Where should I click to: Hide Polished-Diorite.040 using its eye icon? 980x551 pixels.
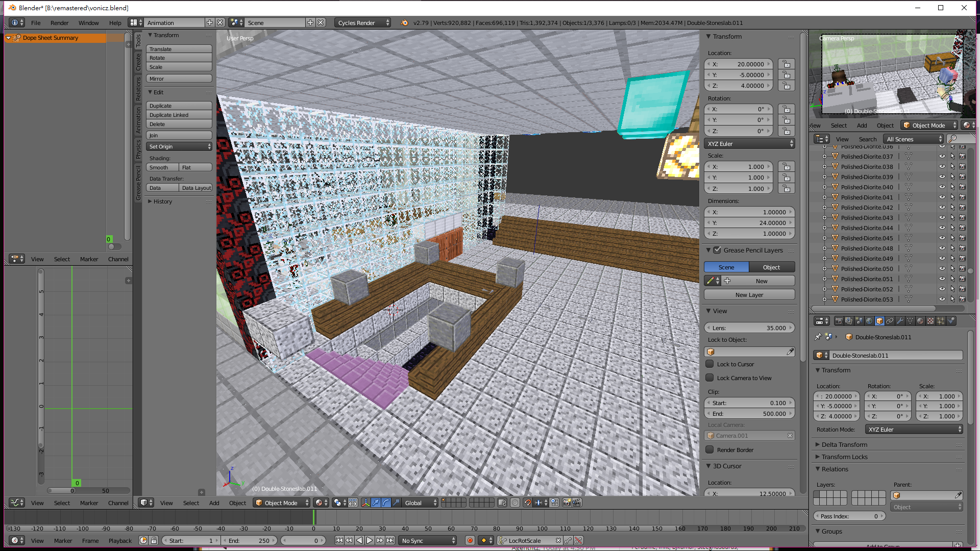942,187
